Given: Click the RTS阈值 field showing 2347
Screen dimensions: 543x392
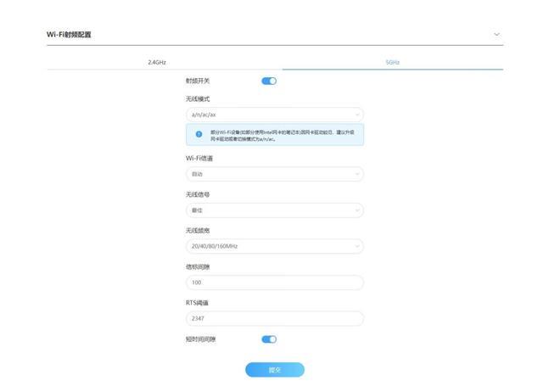Looking at the screenshot, I should 275,318.
